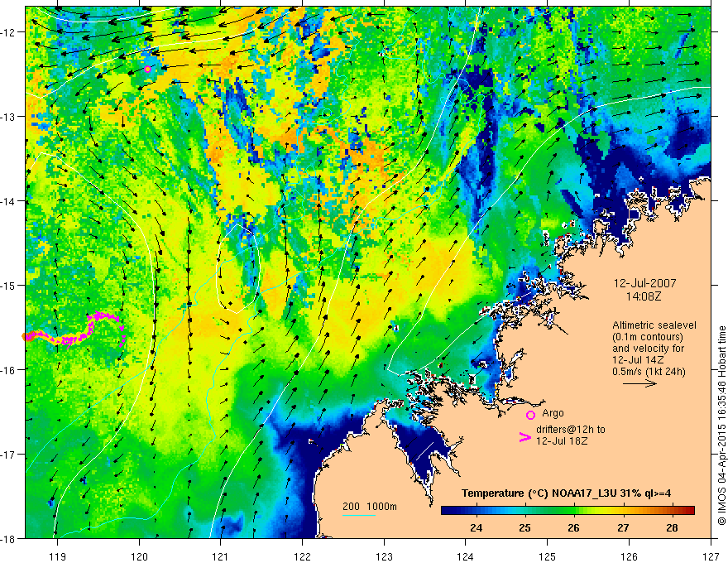Click the '-16' latitude axis label
The image size is (728, 563).
pyautogui.click(x=8, y=370)
